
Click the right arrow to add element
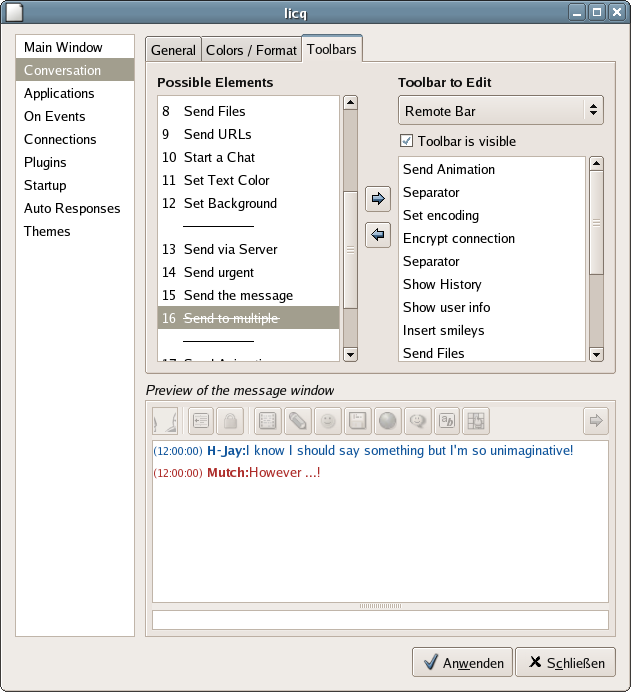(377, 199)
